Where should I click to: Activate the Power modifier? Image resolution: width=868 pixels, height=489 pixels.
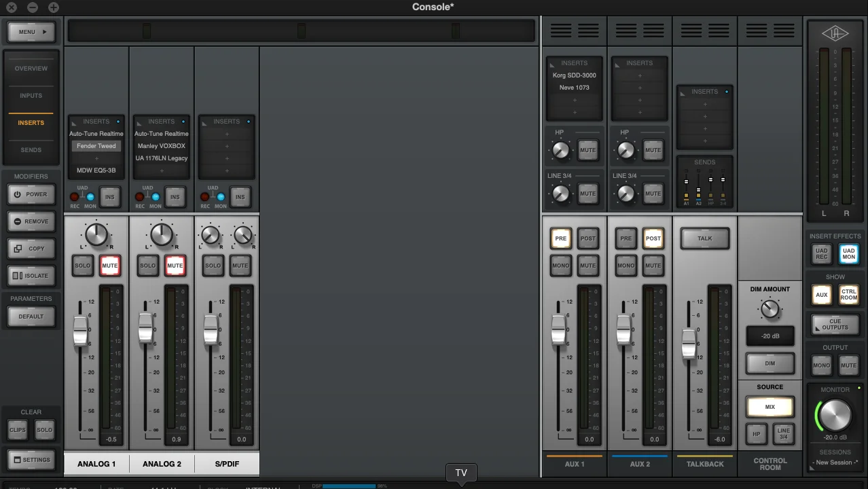click(x=31, y=194)
